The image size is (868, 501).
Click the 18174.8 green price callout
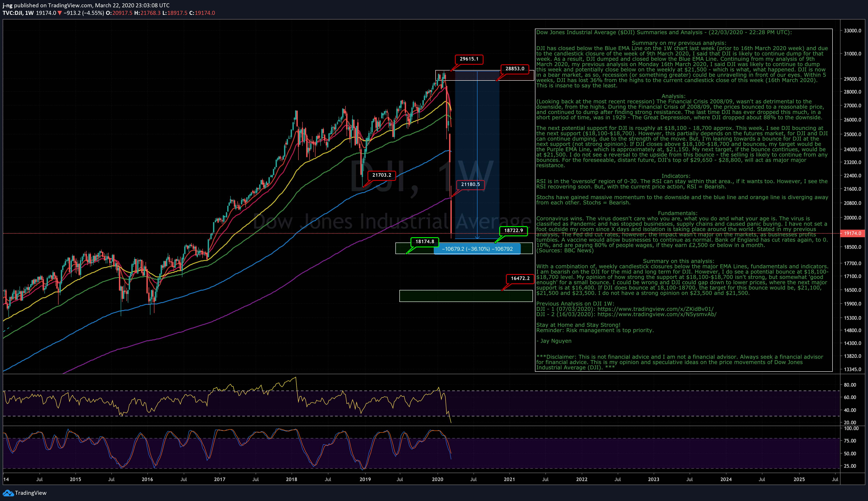424,242
